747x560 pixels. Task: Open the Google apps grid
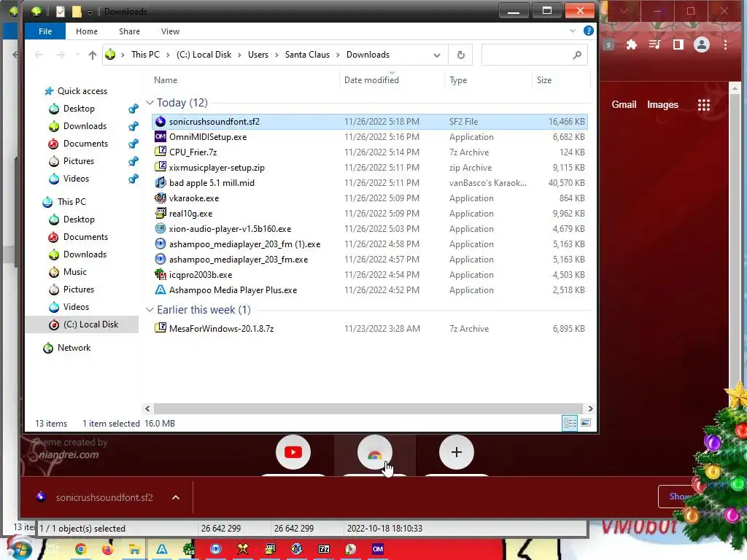point(704,105)
